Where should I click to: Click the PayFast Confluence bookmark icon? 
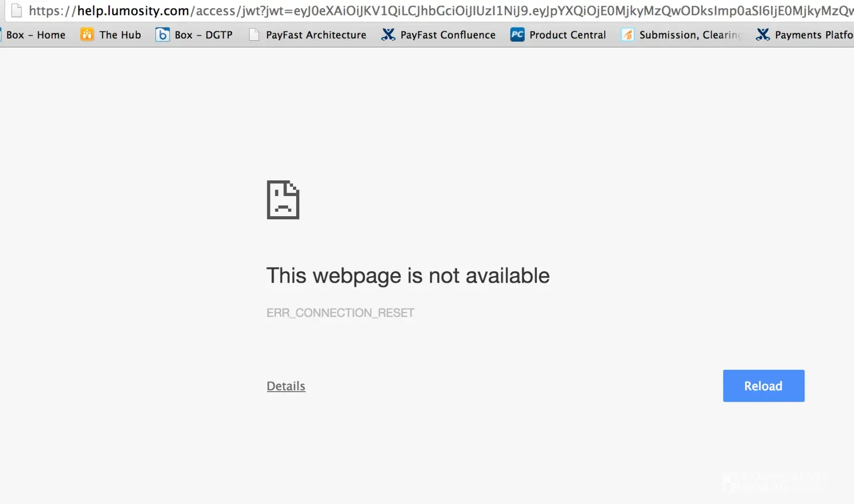[x=388, y=34]
